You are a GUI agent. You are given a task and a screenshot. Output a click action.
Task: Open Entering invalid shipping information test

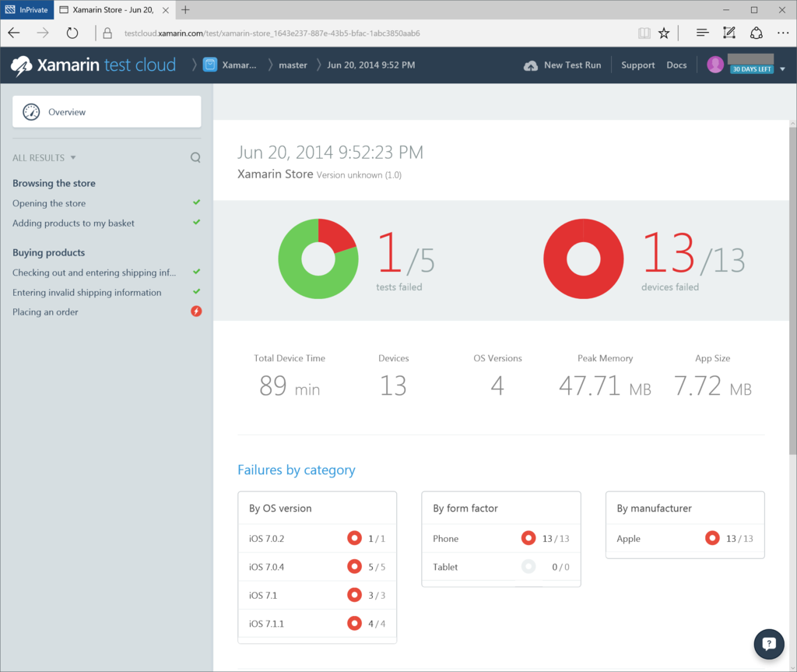(87, 292)
